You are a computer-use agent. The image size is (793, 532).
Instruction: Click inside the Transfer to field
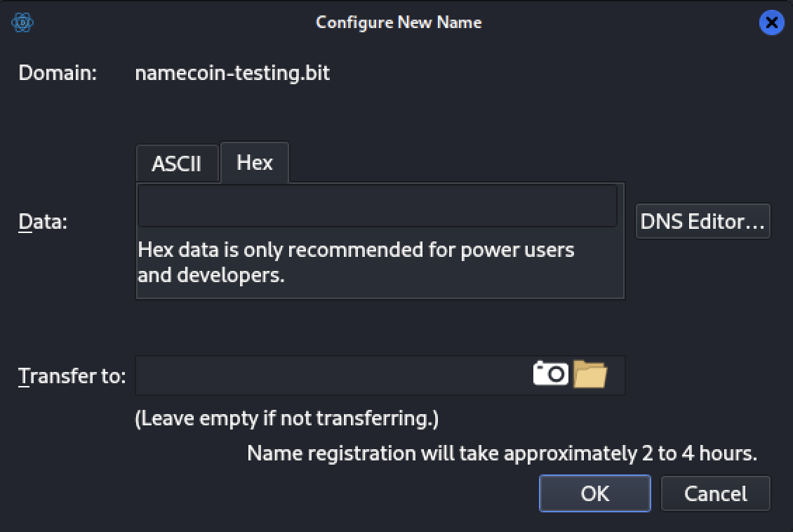pos(316,375)
